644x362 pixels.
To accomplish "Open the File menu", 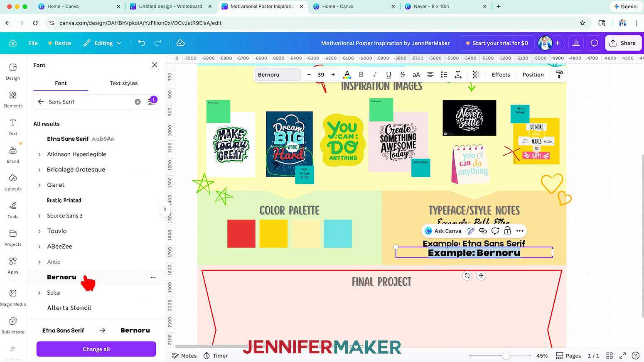I will pyautogui.click(x=33, y=43).
